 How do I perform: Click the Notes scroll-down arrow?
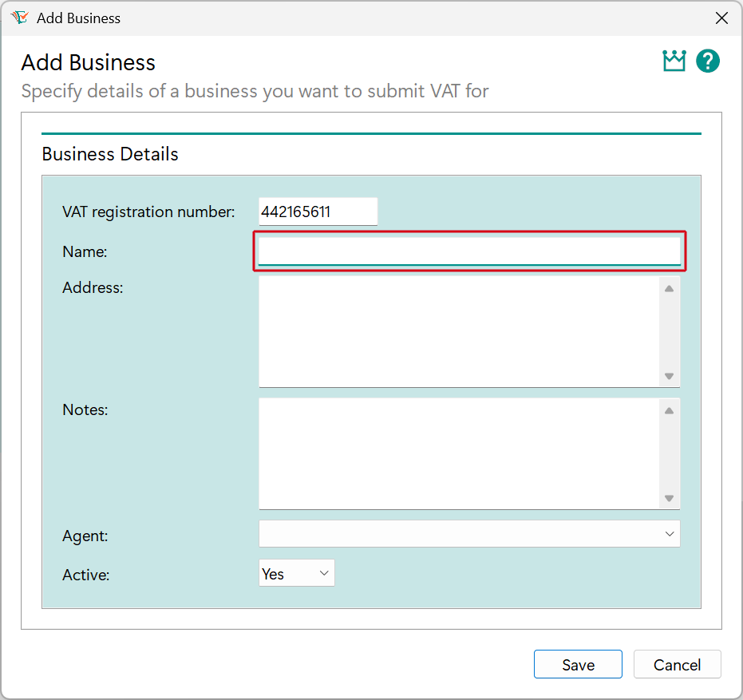(670, 498)
